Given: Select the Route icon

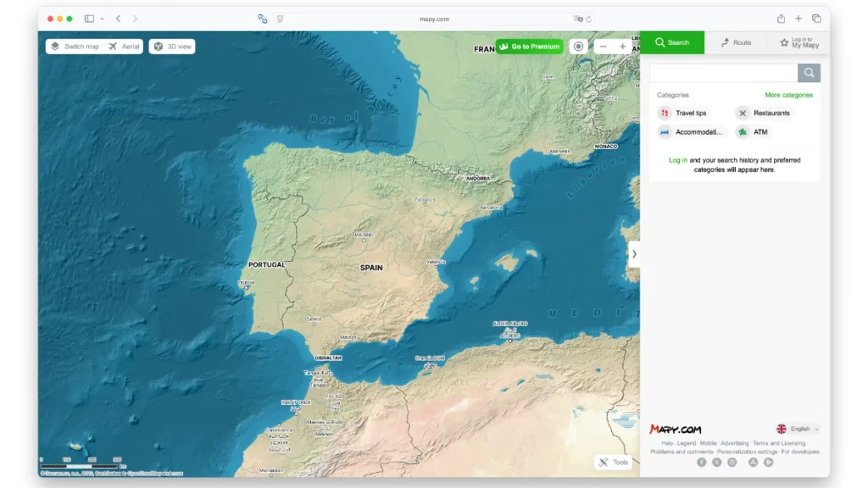Looking at the screenshot, I should click(725, 42).
